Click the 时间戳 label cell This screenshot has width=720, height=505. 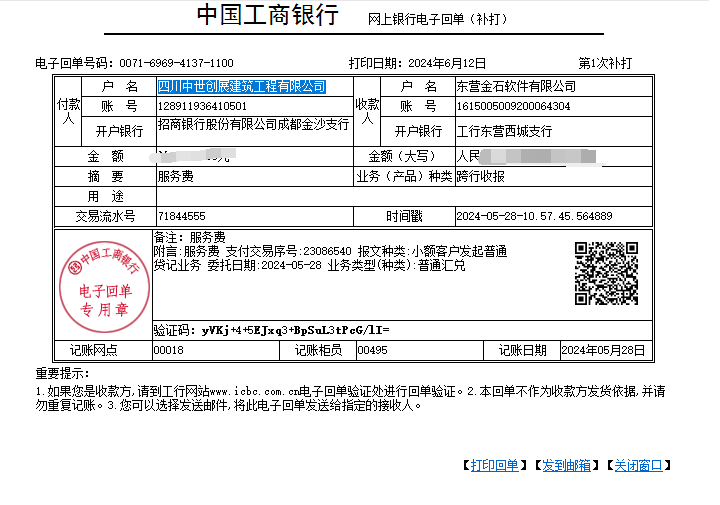coord(404,216)
